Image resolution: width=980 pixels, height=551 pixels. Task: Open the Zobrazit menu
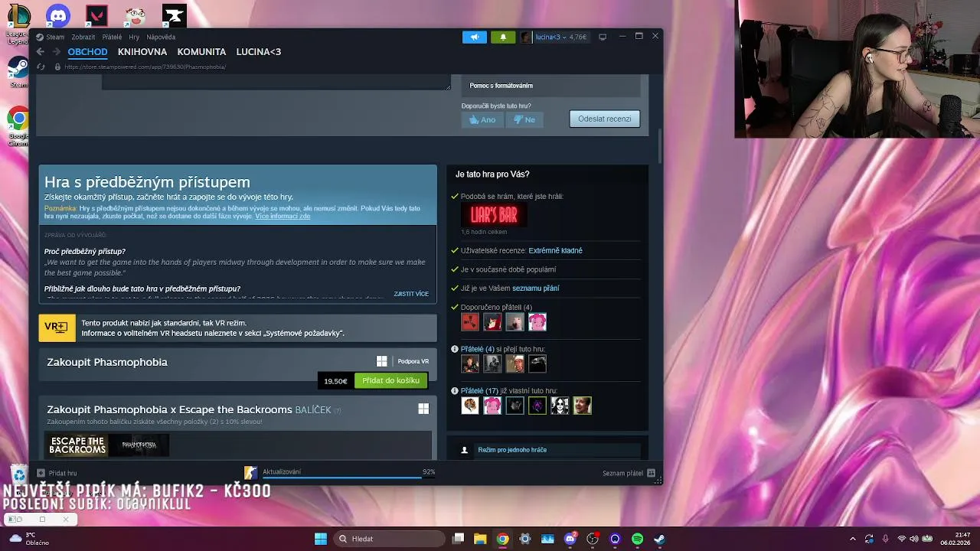point(83,37)
